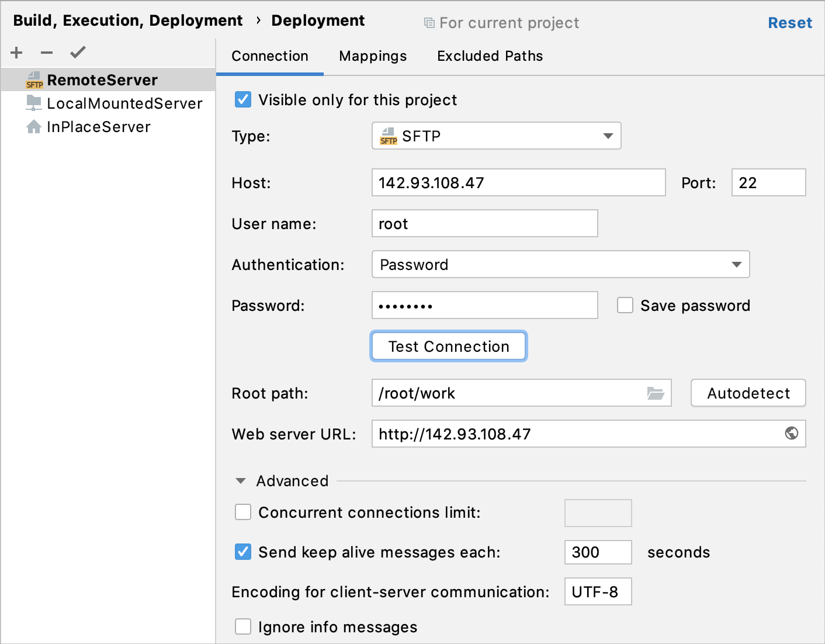Open the Type SFTP dropdown
The width and height of the screenshot is (825, 644).
496,136
